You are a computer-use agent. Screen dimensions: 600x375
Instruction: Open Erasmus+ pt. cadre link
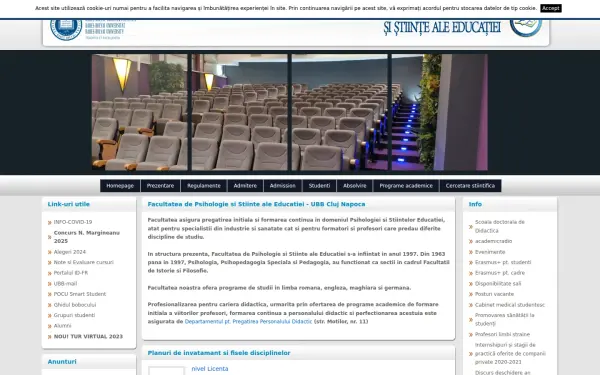(x=500, y=273)
